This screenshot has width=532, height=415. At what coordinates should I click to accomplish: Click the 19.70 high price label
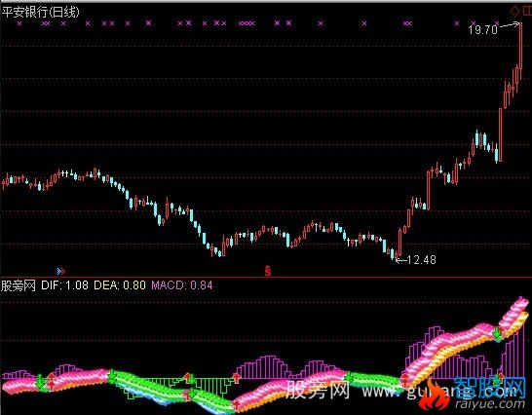(483, 30)
